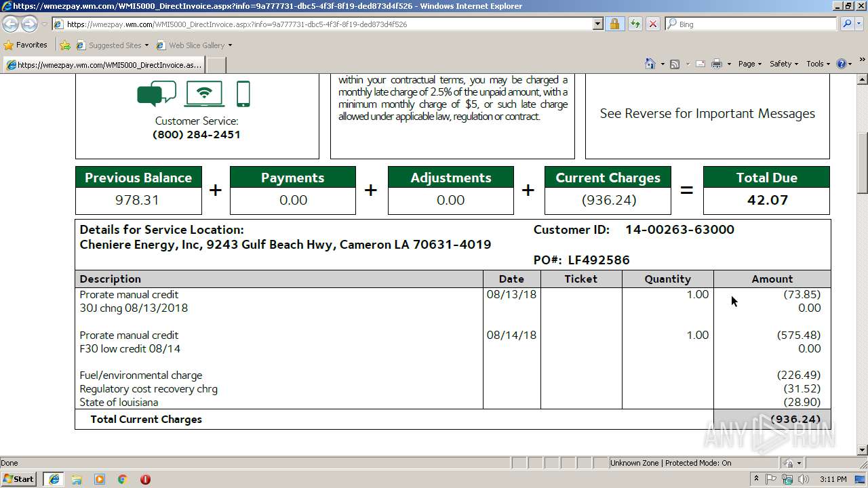Expand the Recent Pages dropdown arrow
868x488 pixels.
pos(44,24)
